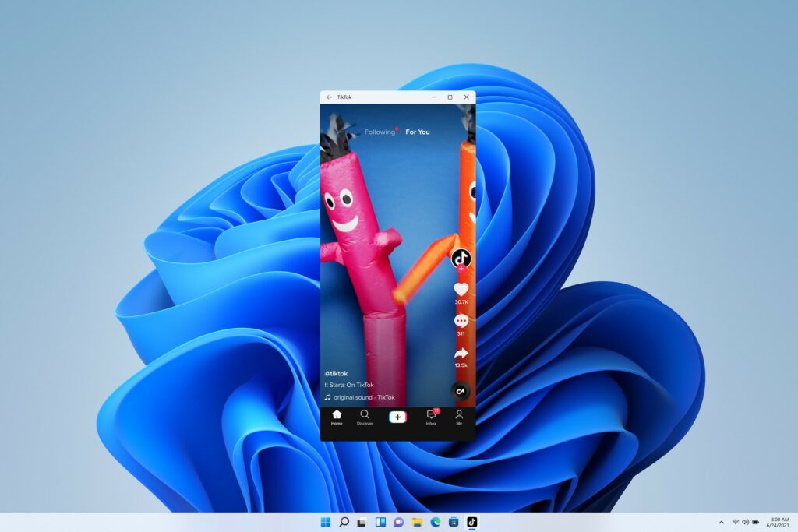Like the video with the heart icon
The height and width of the screenshot is (532, 798).
click(461, 290)
